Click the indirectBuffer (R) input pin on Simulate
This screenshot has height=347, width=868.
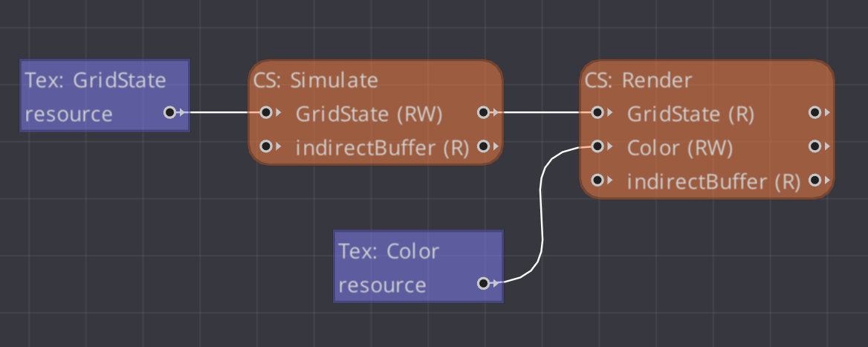click(266, 146)
